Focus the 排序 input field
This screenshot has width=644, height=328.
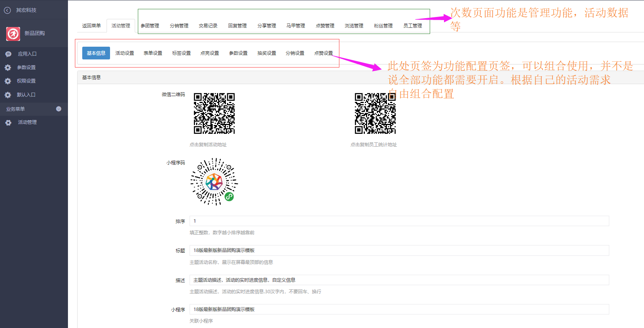pyautogui.click(x=399, y=221)
